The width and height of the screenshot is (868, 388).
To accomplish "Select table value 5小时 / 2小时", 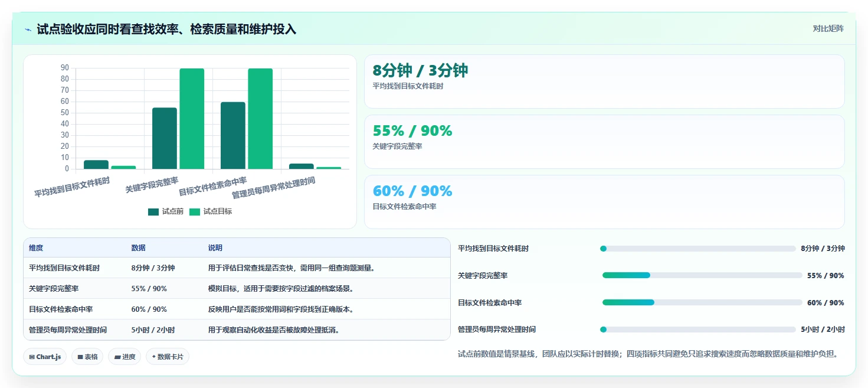I will tap(153, 330).
